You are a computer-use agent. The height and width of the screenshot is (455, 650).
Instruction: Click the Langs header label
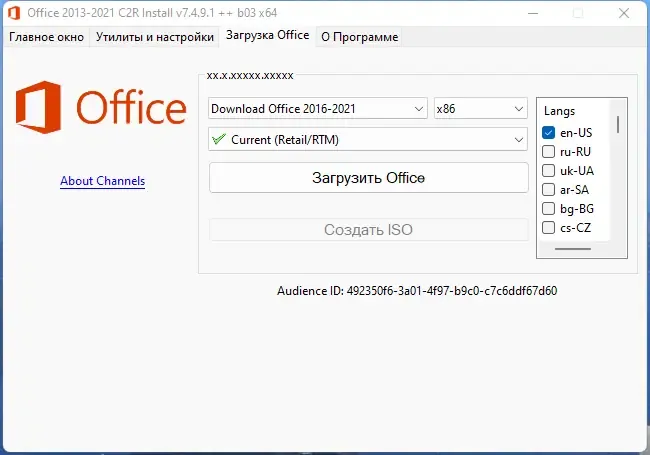(559, 111)
